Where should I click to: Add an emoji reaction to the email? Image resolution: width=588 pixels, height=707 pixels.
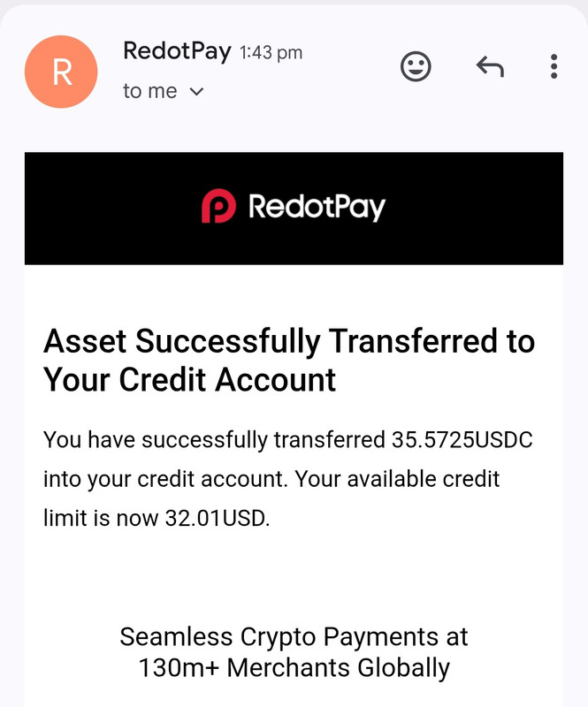click(x=416, y=67)
